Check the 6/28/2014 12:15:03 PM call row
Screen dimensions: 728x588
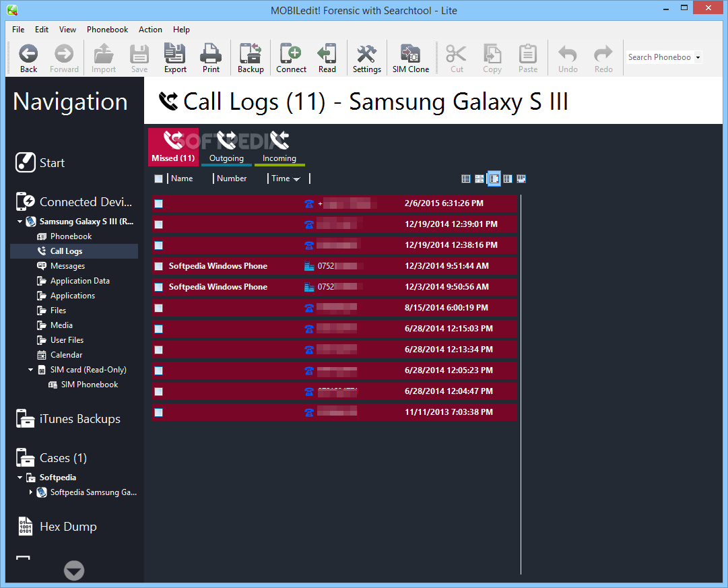point(158,329)
